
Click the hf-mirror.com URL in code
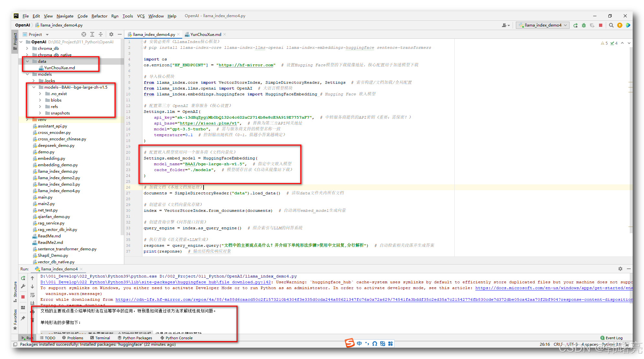point(246,65)
